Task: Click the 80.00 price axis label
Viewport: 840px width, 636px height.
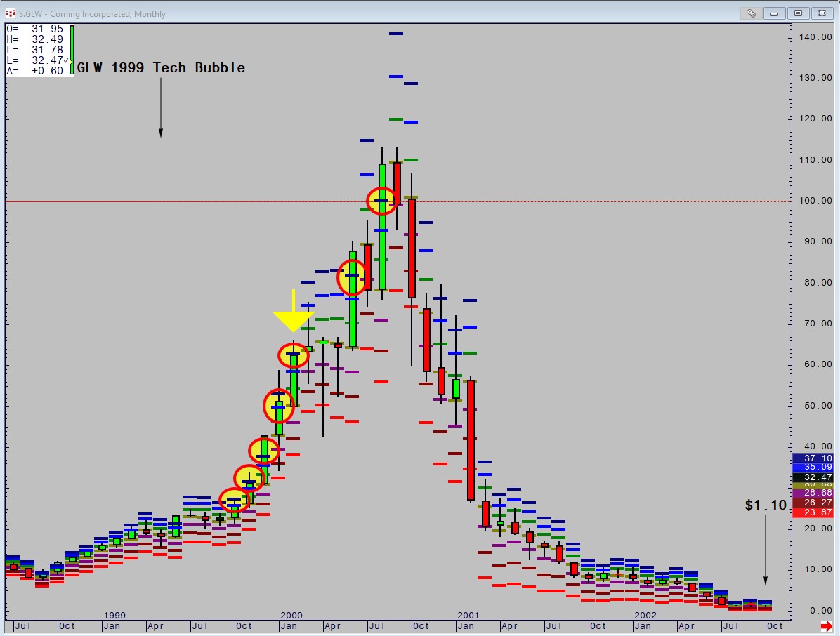Action: [818, 283]
